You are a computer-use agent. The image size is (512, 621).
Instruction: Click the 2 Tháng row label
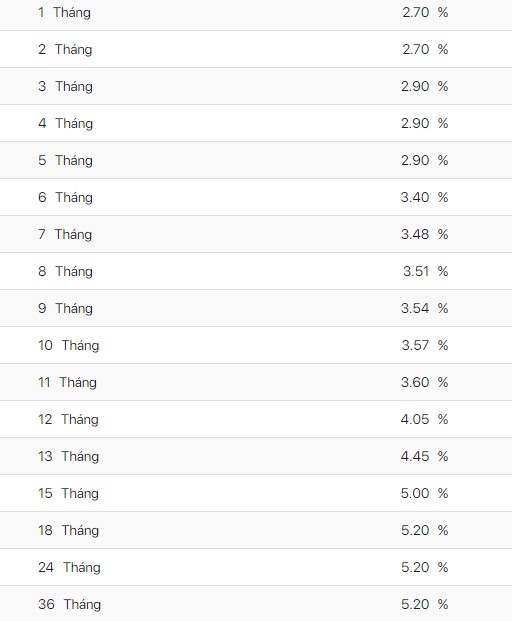pos(65,50)
